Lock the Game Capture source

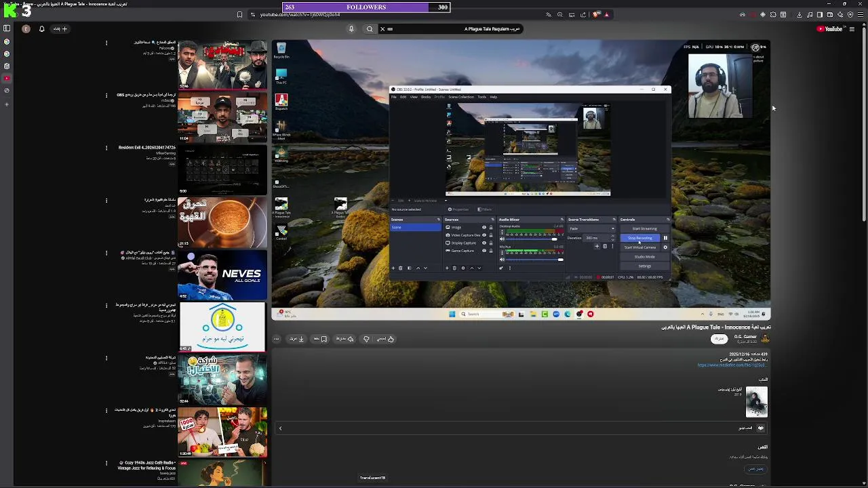(491, 251)
